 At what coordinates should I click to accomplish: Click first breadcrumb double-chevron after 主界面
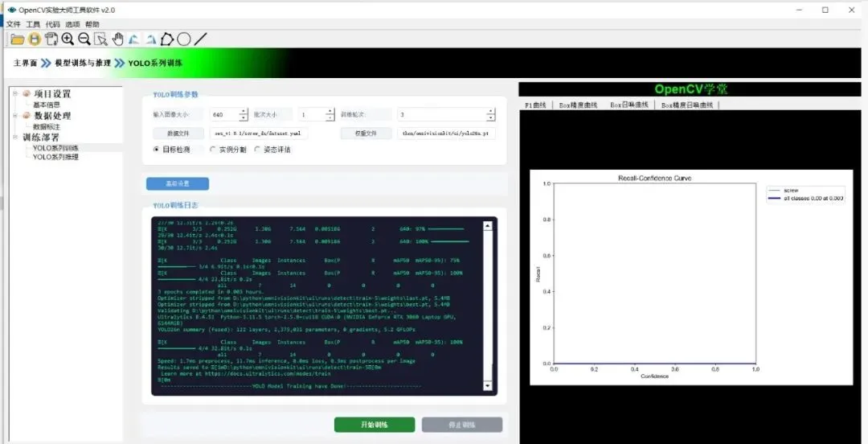tap(46, 63)
